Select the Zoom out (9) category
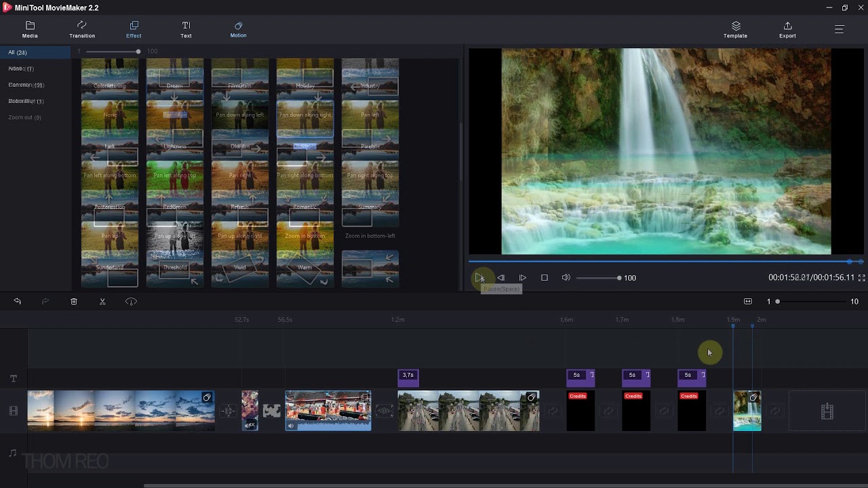 (24, 117)
